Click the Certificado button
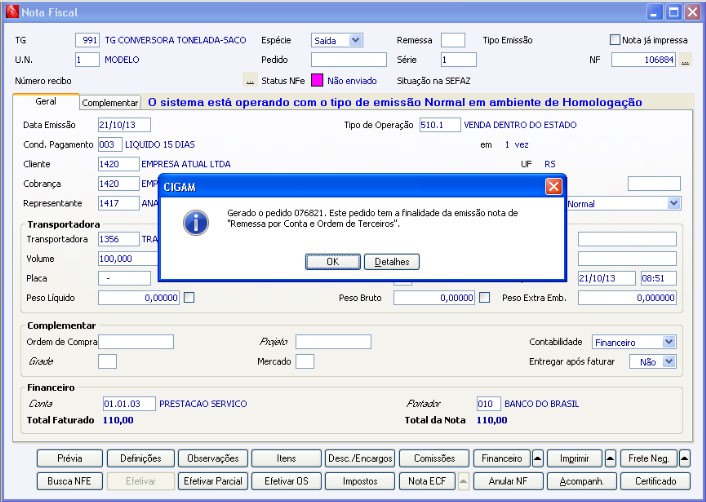This screenshot has width=706, height=502. click(656, 481)
